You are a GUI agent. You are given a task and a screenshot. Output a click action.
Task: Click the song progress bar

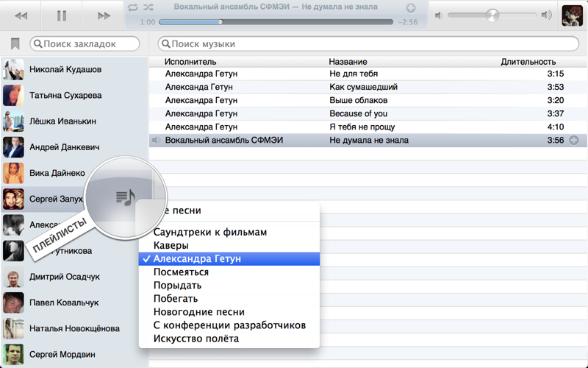point(276,22)
